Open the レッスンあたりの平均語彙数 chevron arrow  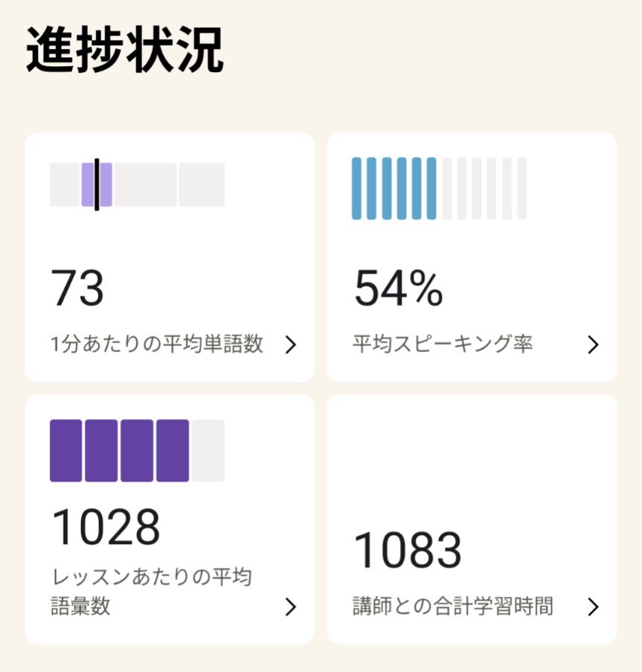click(x=291, y=607)
